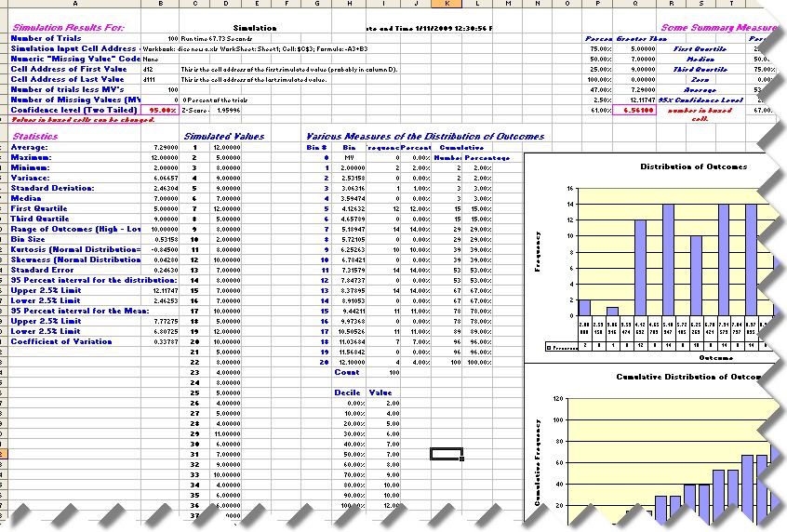Click the bin value 12.10000

353,363
